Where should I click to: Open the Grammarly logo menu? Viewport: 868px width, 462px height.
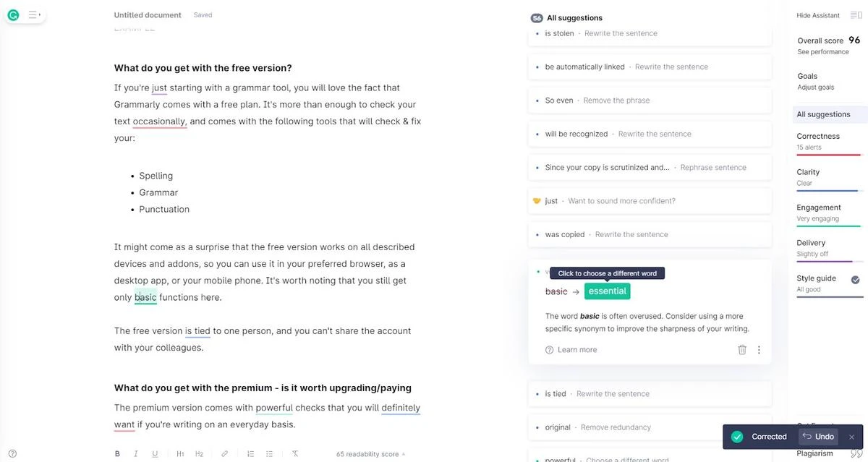pos(13,14)
